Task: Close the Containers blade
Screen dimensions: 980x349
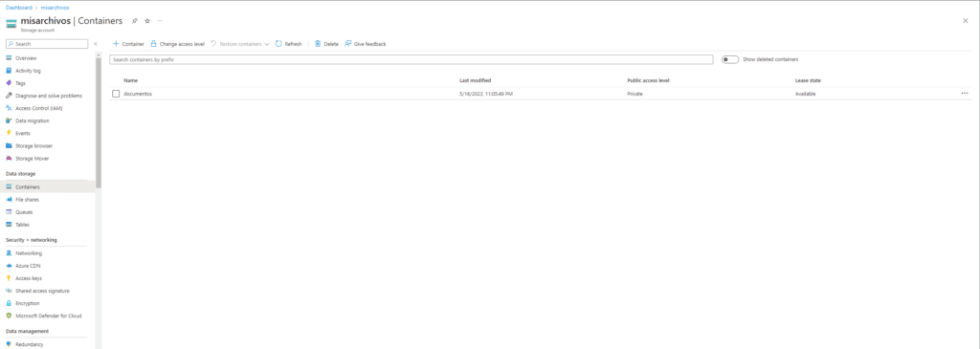Action: (x=966, y=21)
